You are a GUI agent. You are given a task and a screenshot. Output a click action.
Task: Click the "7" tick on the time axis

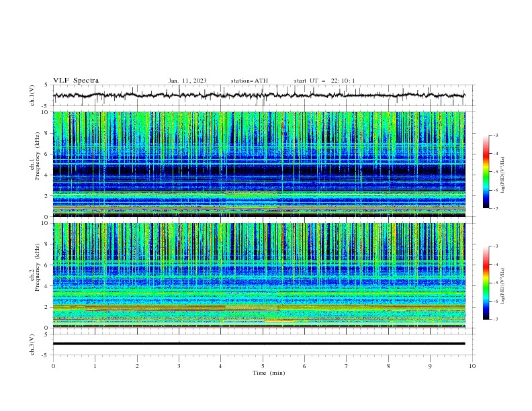pyautogui.click(x=347, y=366)
